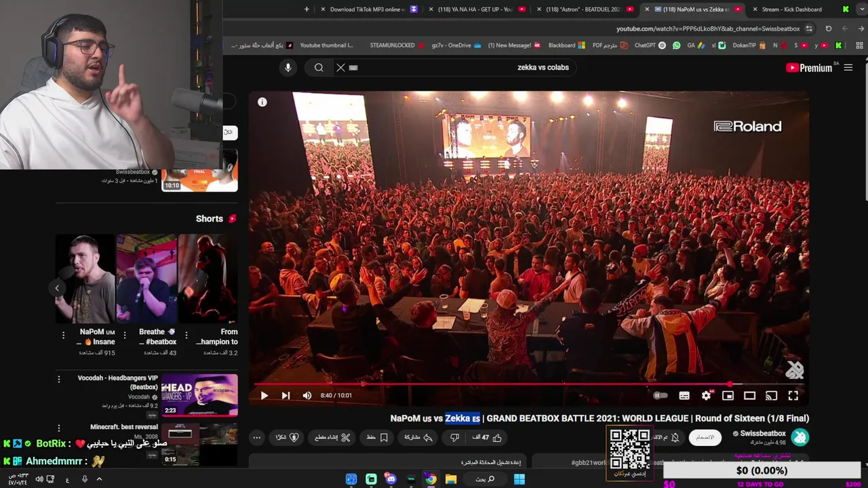Open options for 'Minecraft. best reversal' video
868x488 pixels.
coord(59,428)
